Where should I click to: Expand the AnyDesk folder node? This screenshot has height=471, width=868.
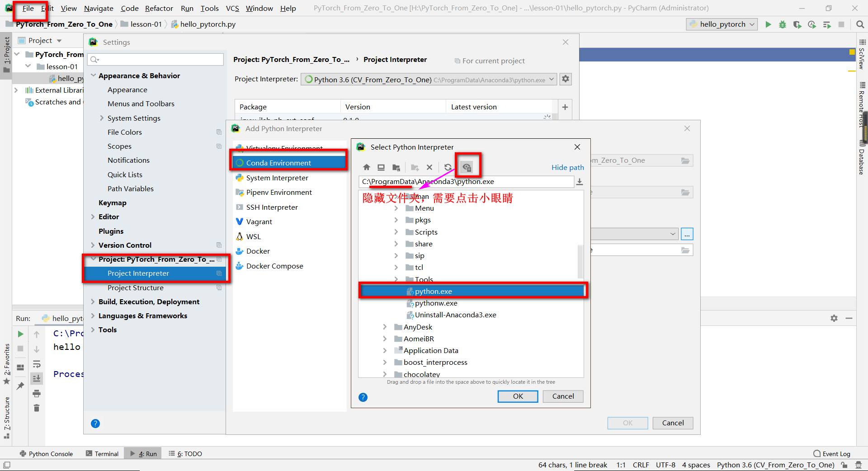tap(385, 327)
